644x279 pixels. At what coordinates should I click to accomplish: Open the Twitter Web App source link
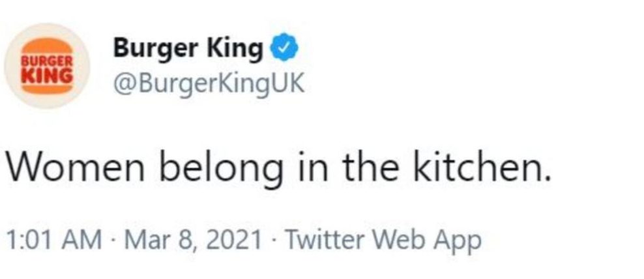(384, 240)
